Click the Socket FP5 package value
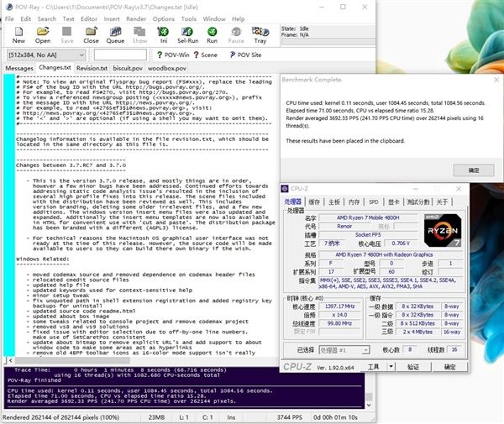Screen dimensions: 504x424 pos(368,235)
